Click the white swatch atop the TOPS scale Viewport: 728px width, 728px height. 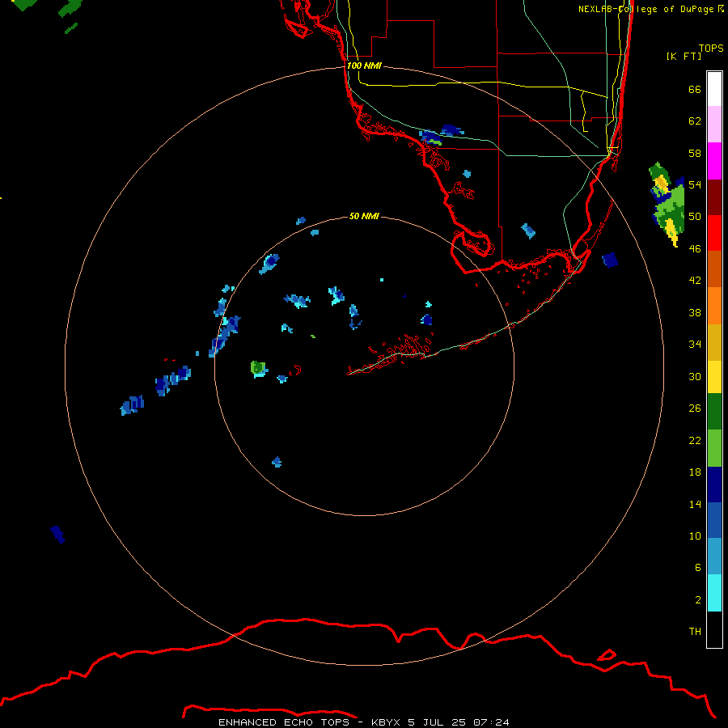(x=714, y=89)
